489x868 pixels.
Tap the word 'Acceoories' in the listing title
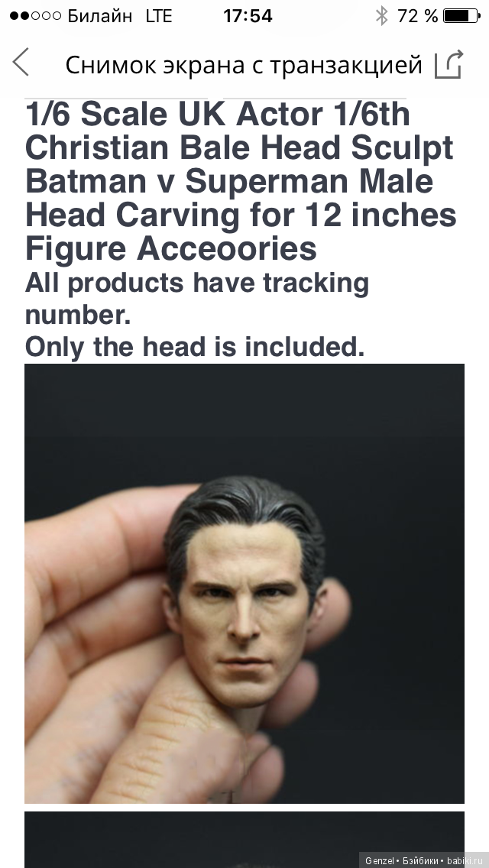pyautogui.click(x=226, y=250)
